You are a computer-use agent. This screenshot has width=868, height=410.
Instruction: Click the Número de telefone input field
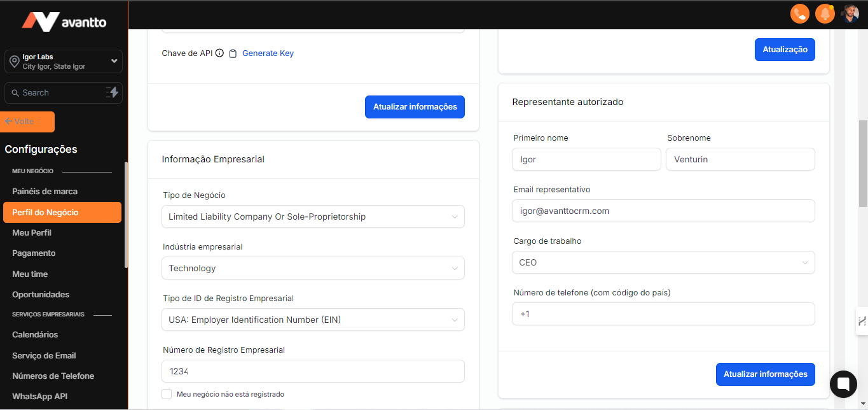(663, 314)
